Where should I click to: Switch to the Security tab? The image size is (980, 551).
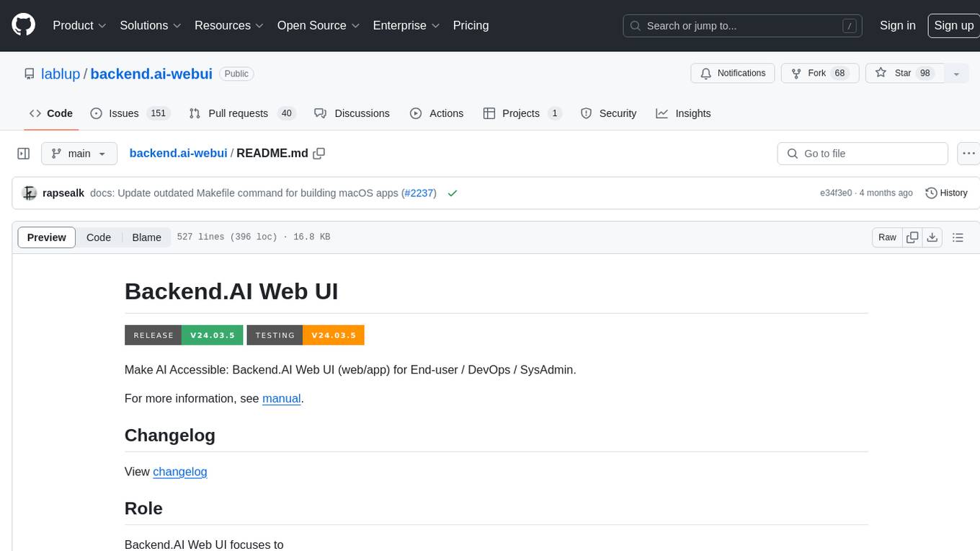pos(609,113)
